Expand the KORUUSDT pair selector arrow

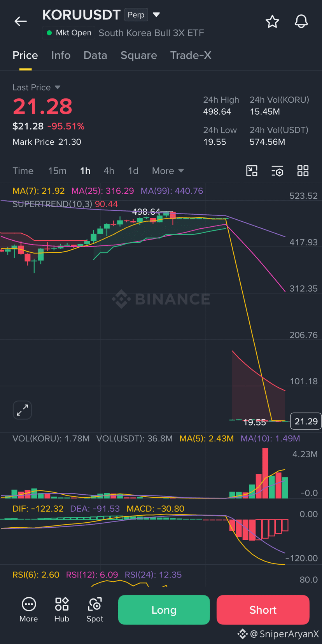coord(156,15)
